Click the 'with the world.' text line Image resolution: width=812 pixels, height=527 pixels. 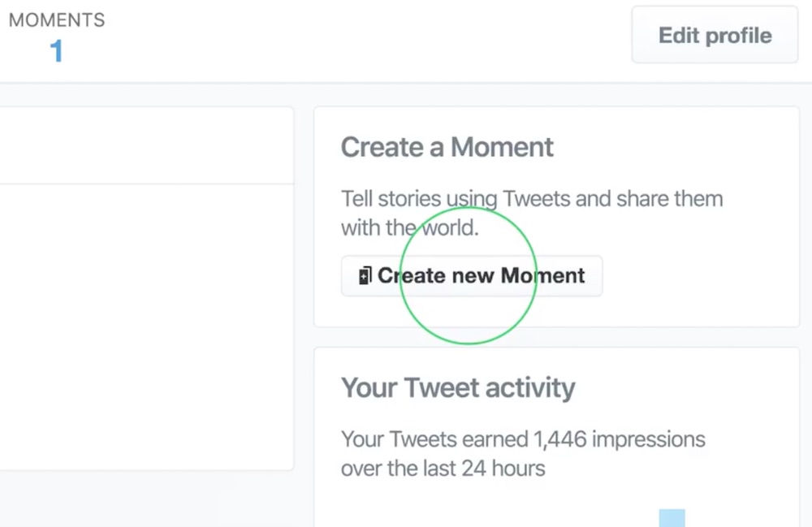point(409,228)
